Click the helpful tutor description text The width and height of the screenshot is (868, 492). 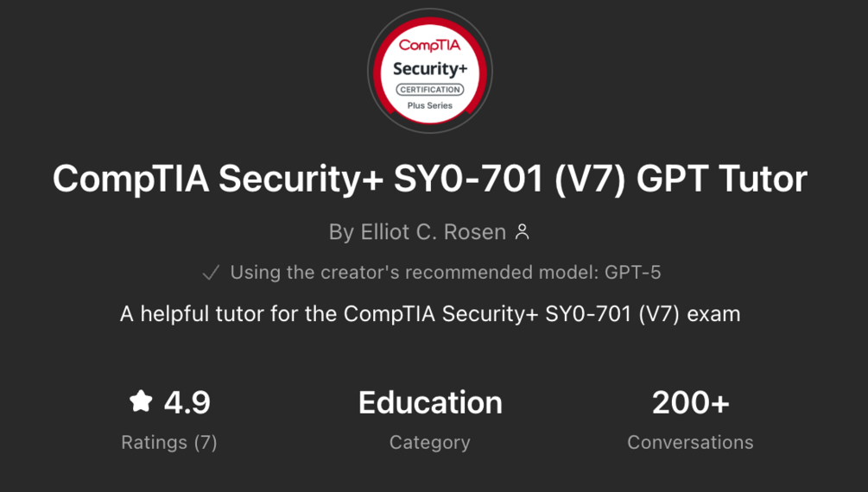point(429,313)
